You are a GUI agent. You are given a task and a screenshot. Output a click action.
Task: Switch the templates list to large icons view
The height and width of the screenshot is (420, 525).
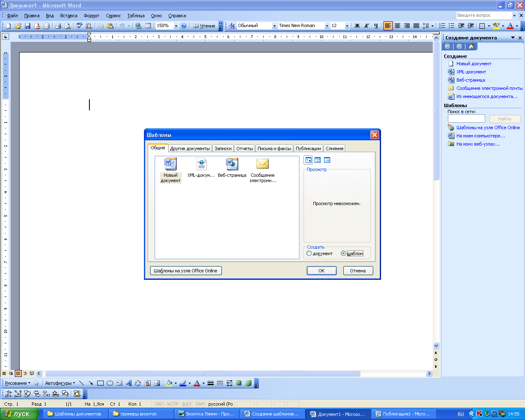click(x=308, y=160)
